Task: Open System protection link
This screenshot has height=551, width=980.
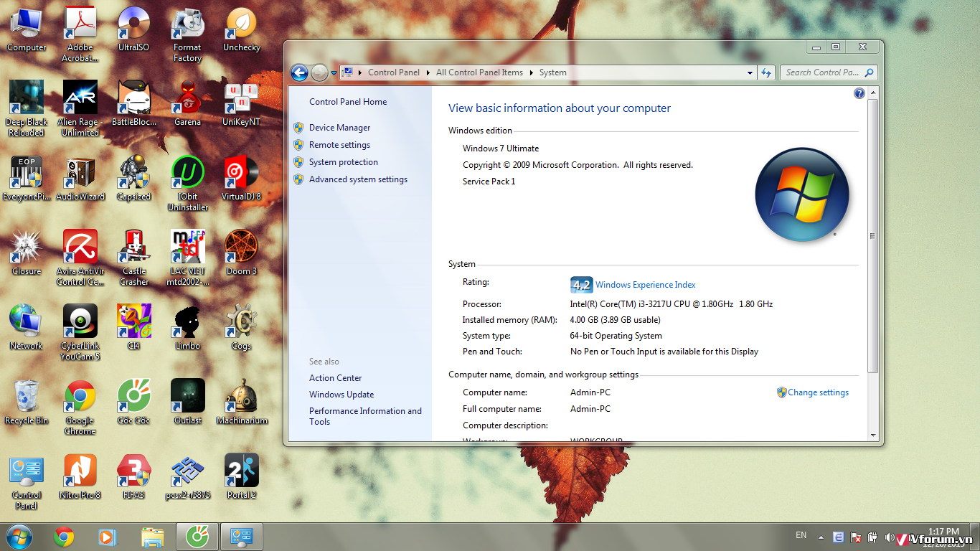Action: pyautogui.click(x=343, y=162)
